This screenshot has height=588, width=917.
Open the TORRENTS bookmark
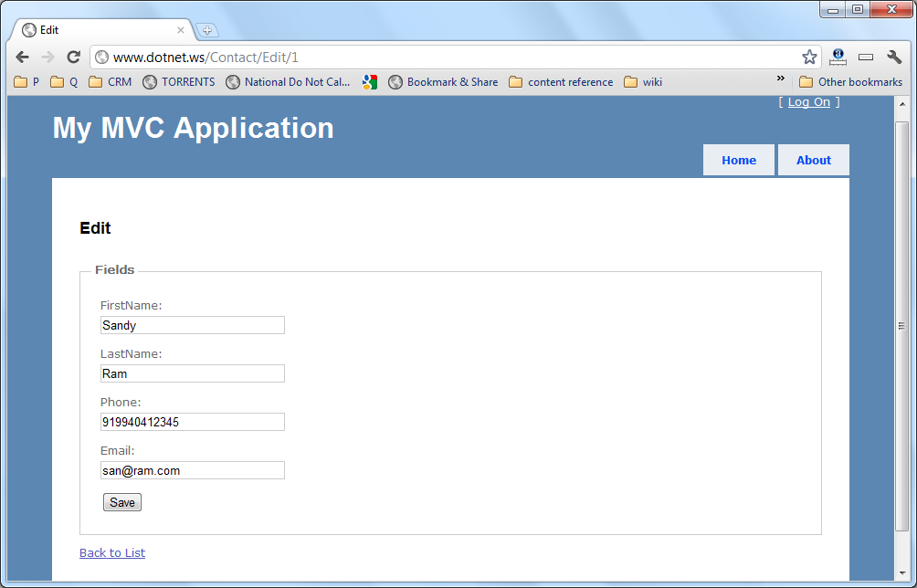[x=178, y=82]
